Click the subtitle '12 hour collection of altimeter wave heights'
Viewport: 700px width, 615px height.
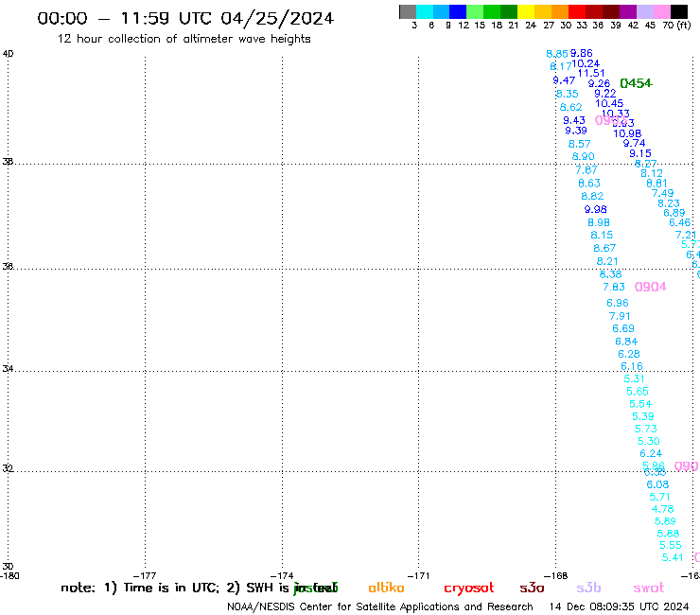click(184, 39)
